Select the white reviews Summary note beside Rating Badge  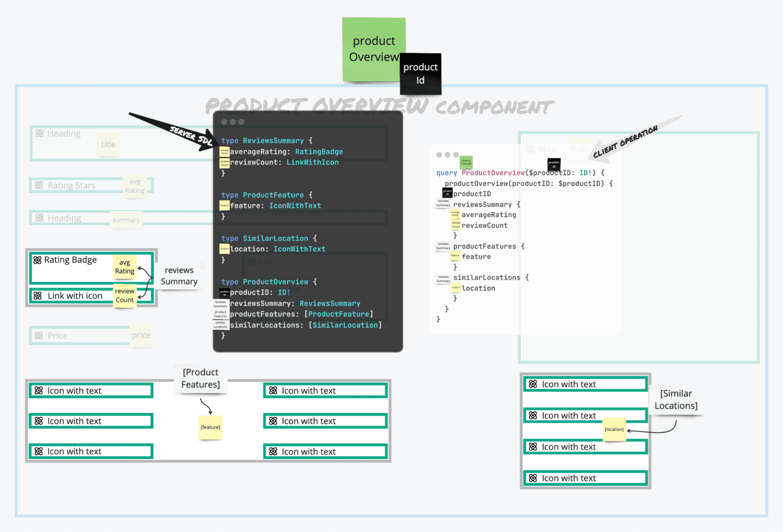tap(179, 276)
